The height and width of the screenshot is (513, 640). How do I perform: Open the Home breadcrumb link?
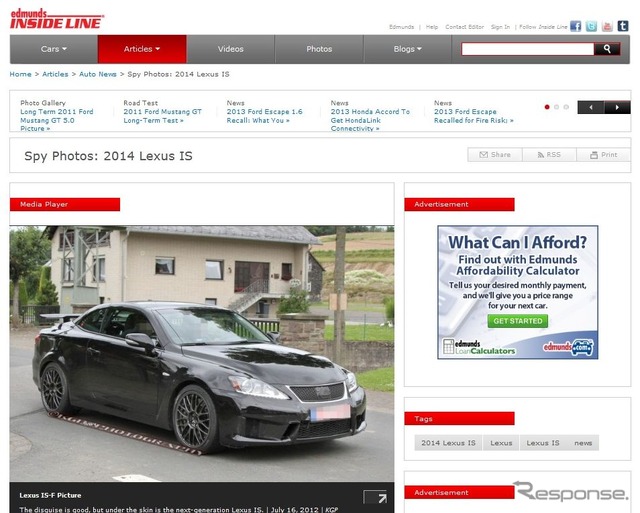[20, 74]
